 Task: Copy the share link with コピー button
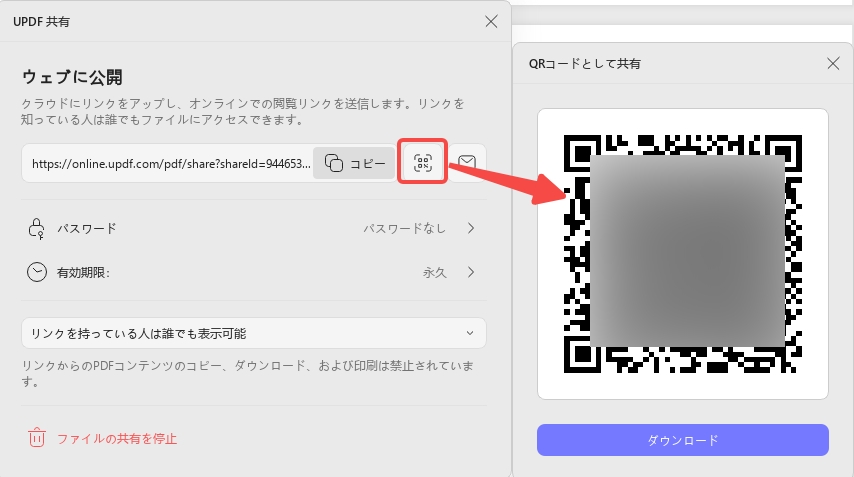pyautogui.click(x=354, y=163)
